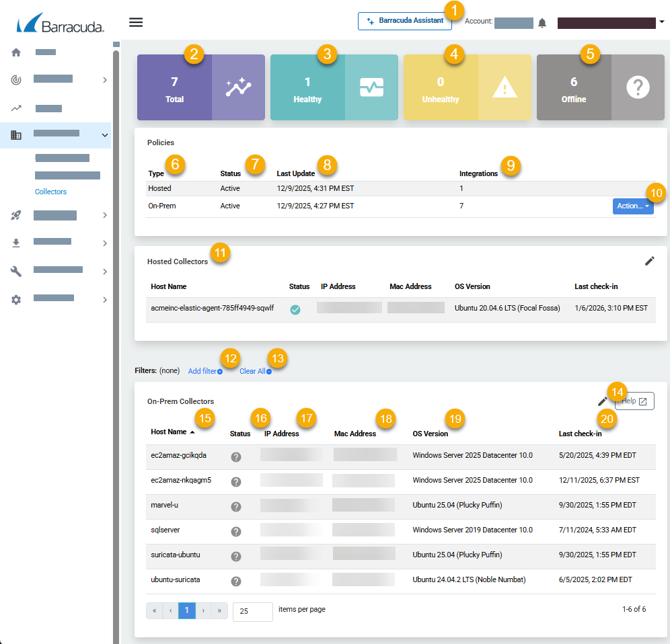Open the Action dropdown for On-Prem policy

pos(632,206)
